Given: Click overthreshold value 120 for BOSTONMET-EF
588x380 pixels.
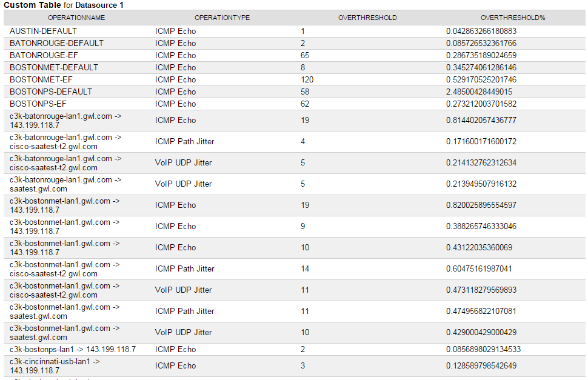Looking at the screenshot, I should [307, 80].
